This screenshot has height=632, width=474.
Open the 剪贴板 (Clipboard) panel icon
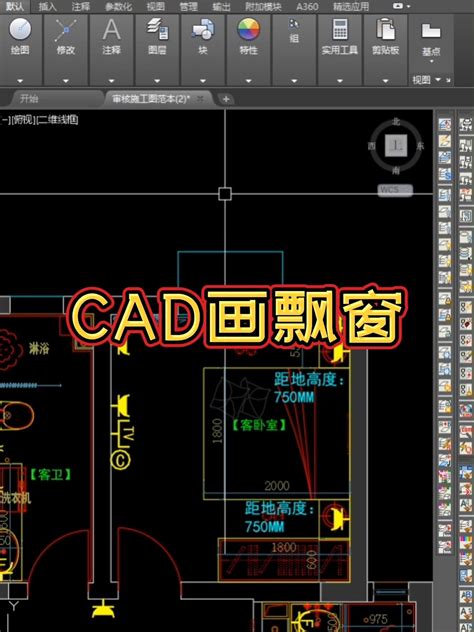click(385, 29)
